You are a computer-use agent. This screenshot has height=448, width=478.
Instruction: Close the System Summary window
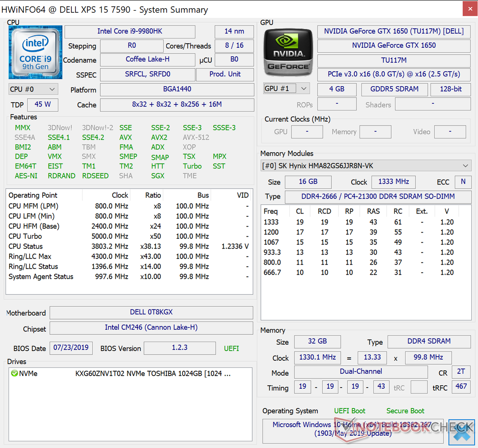pos(470,9)
